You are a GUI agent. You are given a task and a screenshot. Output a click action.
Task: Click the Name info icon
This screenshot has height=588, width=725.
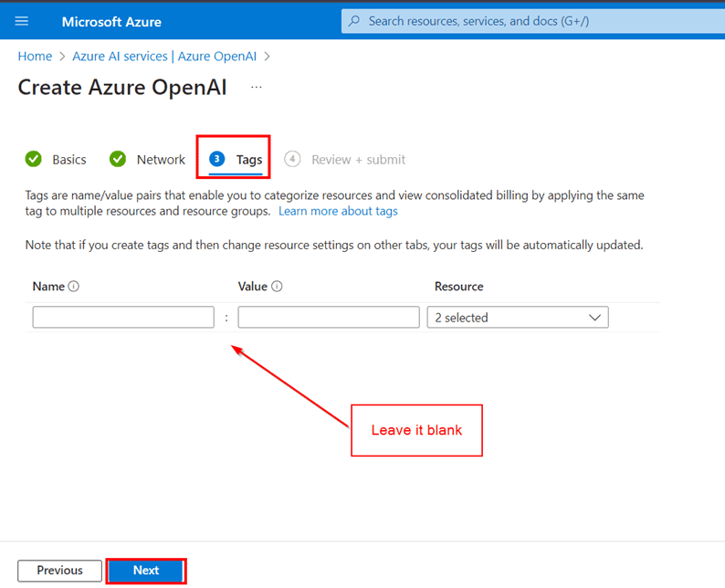[x=74, y=287]
